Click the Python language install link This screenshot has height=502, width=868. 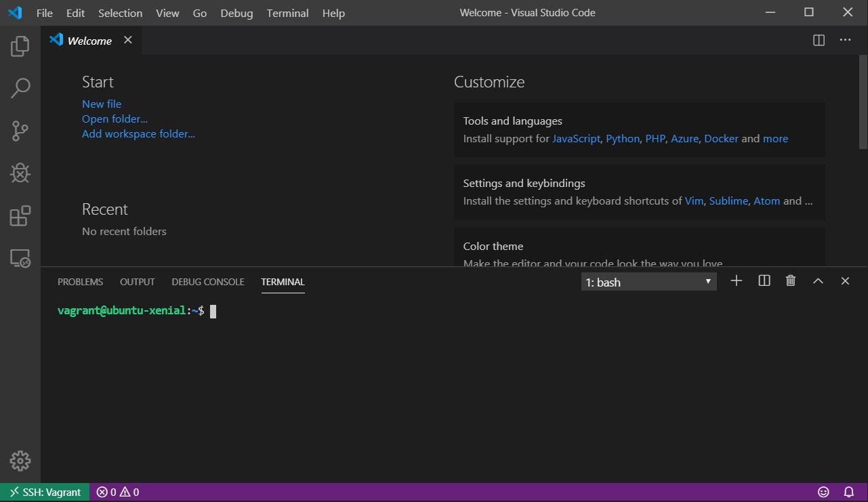point(622,138)
